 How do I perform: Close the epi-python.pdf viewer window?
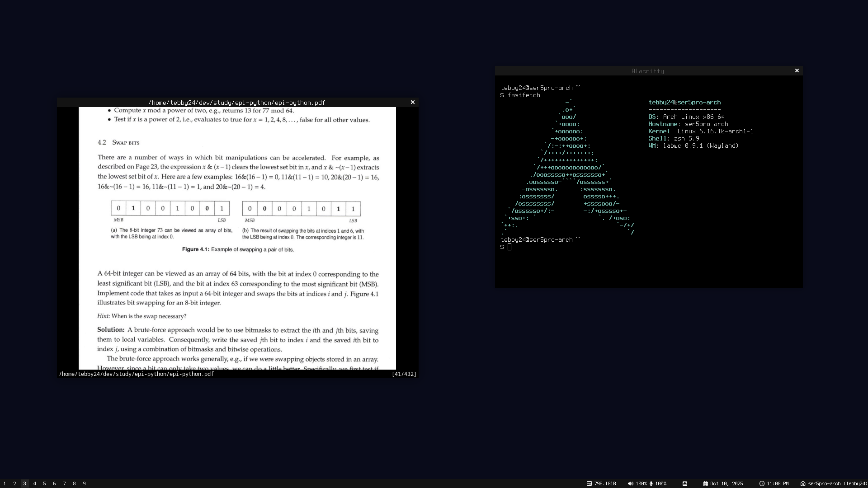[x=412, y=103]
